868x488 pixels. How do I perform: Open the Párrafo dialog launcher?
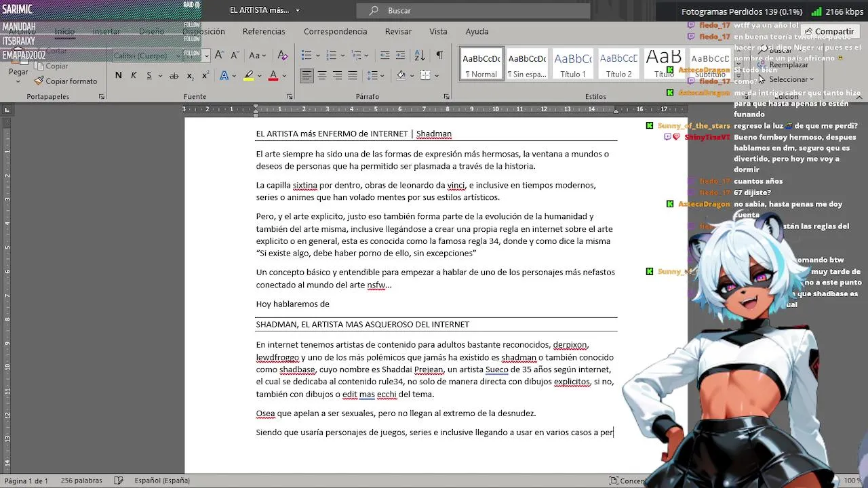(x=446, y=97)
